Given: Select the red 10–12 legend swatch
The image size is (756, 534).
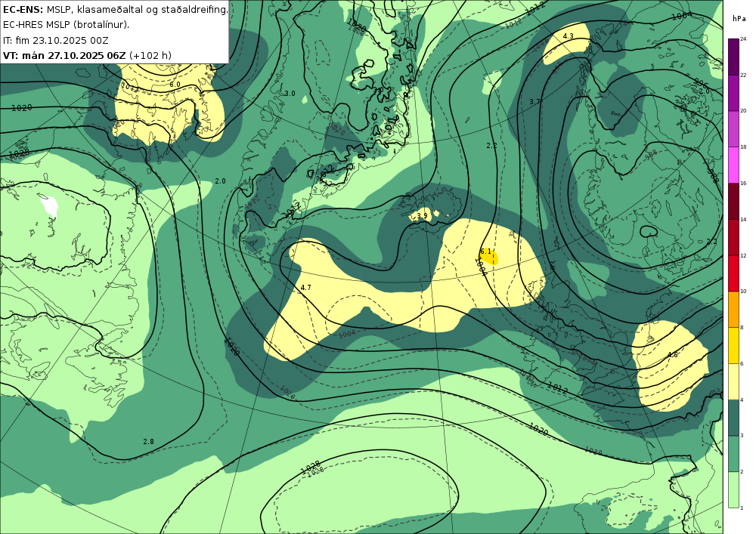Looking at the screenshot, I should (733, 273).
